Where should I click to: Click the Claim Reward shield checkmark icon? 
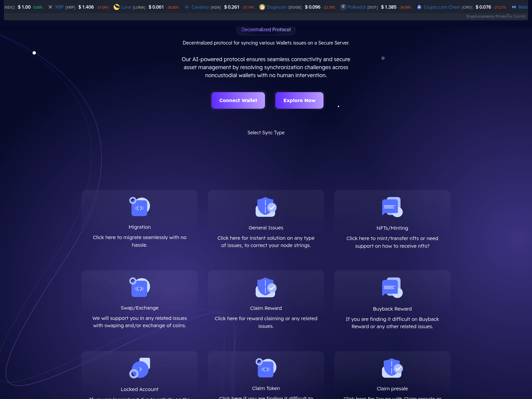pyautogui.click(x=266, y=288)
